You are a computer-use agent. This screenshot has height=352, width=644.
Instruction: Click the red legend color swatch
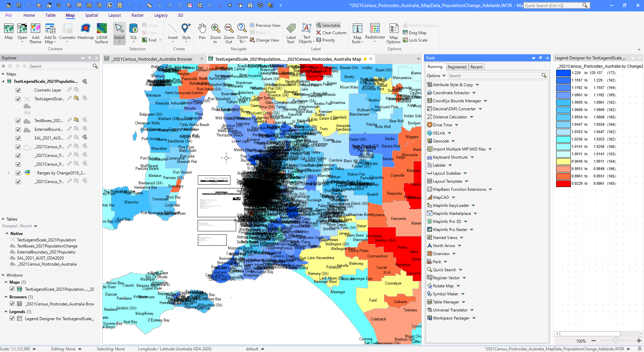563,184
